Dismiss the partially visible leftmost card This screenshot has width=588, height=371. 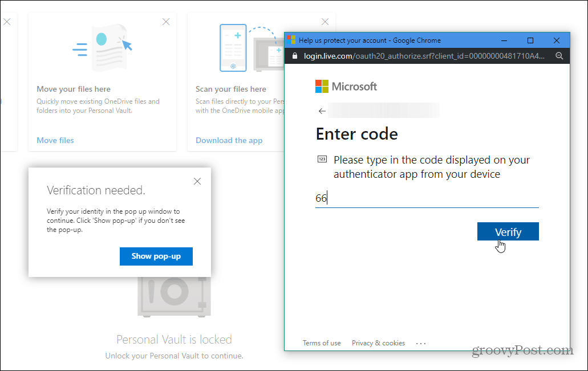tap(7, 22)
